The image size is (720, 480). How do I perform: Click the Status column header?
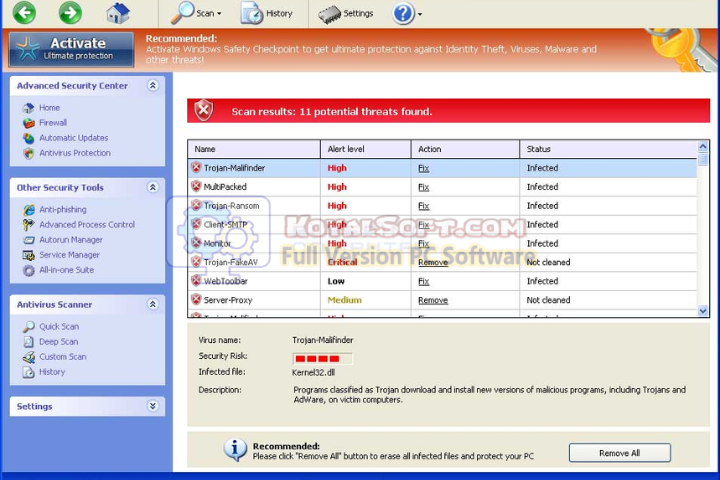point(608,149)
